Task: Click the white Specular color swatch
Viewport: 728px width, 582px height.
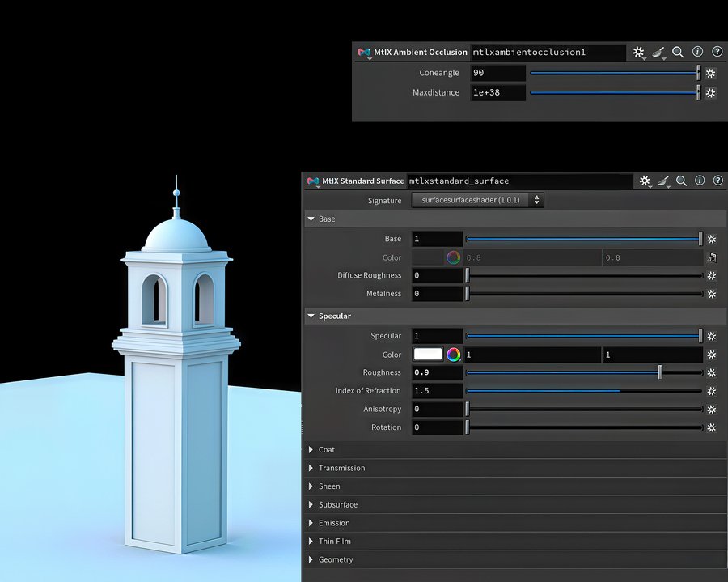Action: coord(428,355)
